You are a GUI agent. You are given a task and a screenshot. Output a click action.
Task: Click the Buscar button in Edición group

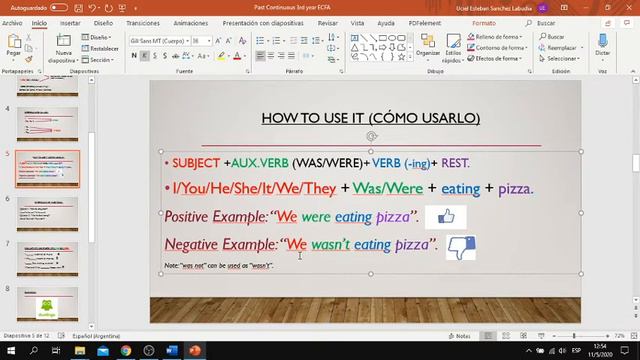(x=552, y=37)
